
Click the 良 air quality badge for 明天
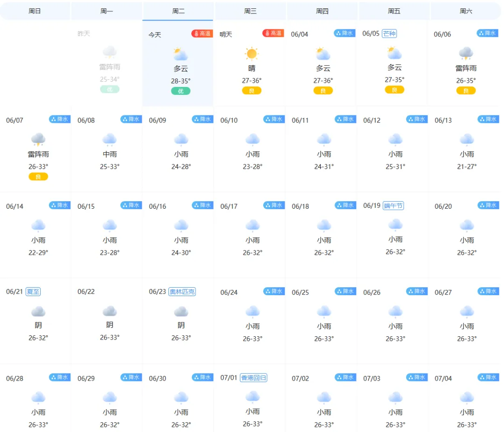pos(252,91)
